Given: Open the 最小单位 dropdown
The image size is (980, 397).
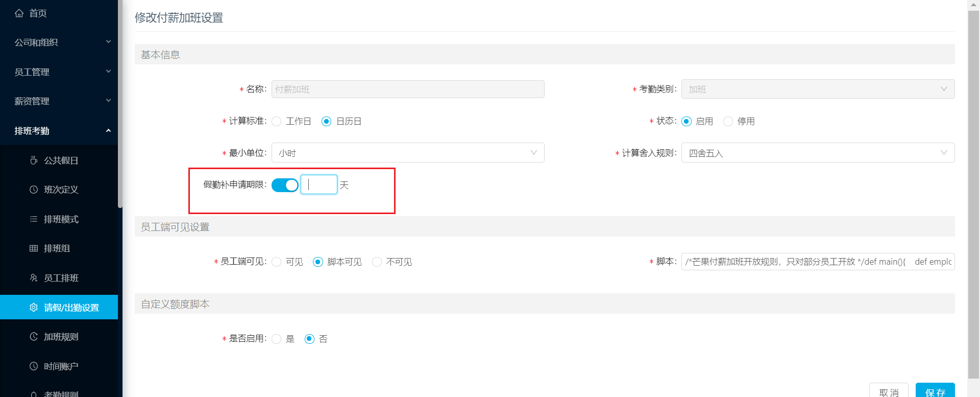Looking at the screenshot, I should [408, 153].
